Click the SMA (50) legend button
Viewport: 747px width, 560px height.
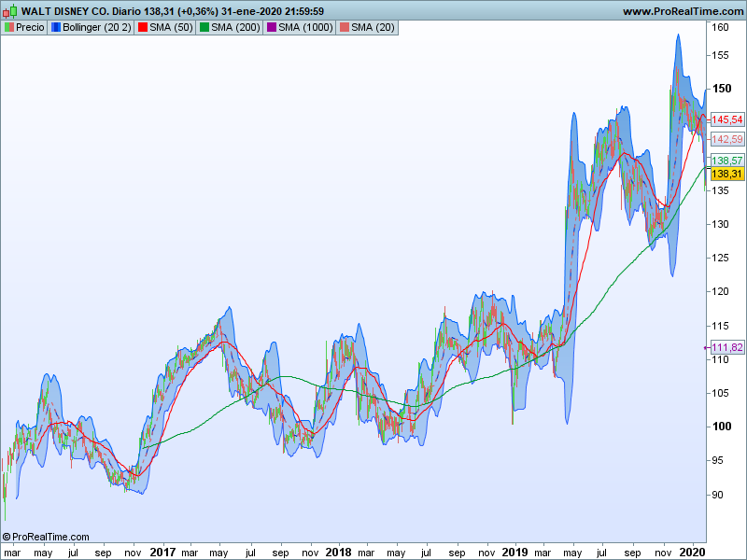[165, 28]
